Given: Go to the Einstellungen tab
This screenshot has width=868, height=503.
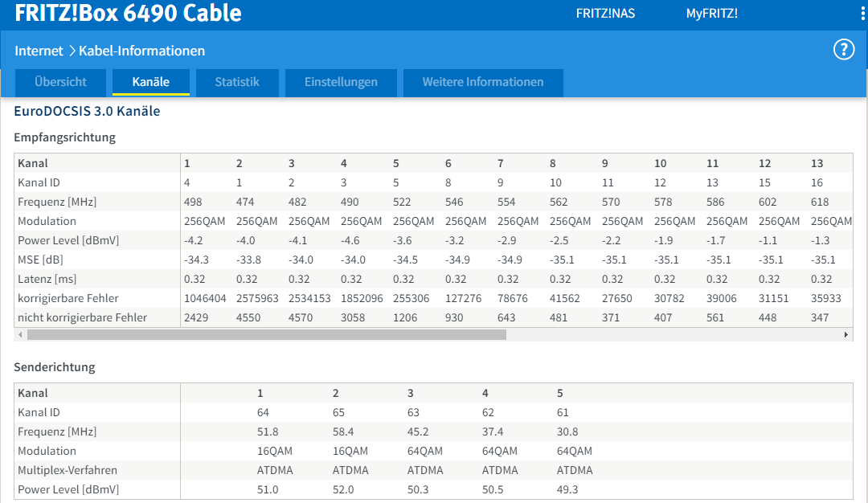Looking at the screenshot, I should [341, 82].
